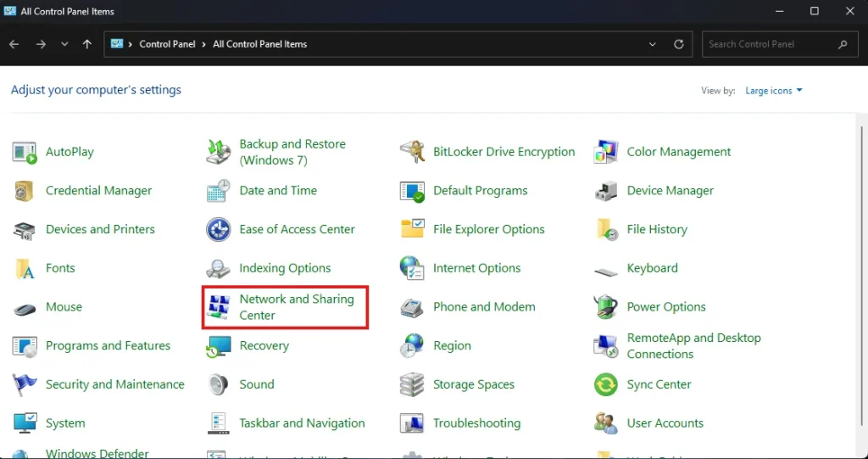The height and width of the screenshot is (459, 868).
Task: Open the Keyboard icon
Action: click(x=605, y=271)
